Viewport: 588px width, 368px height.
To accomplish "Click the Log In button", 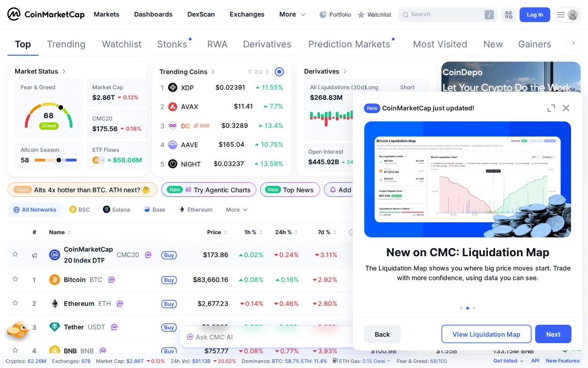I will click(x=535, y=15).
